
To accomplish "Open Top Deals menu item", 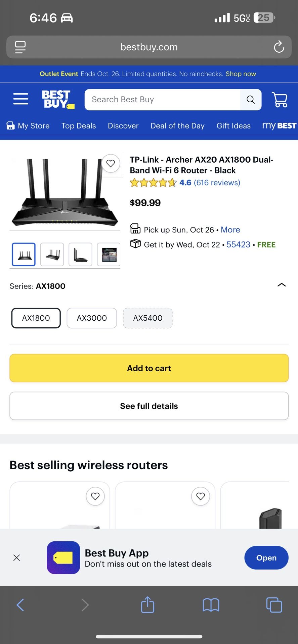I will pyautogui.click(x=79, y=126).
